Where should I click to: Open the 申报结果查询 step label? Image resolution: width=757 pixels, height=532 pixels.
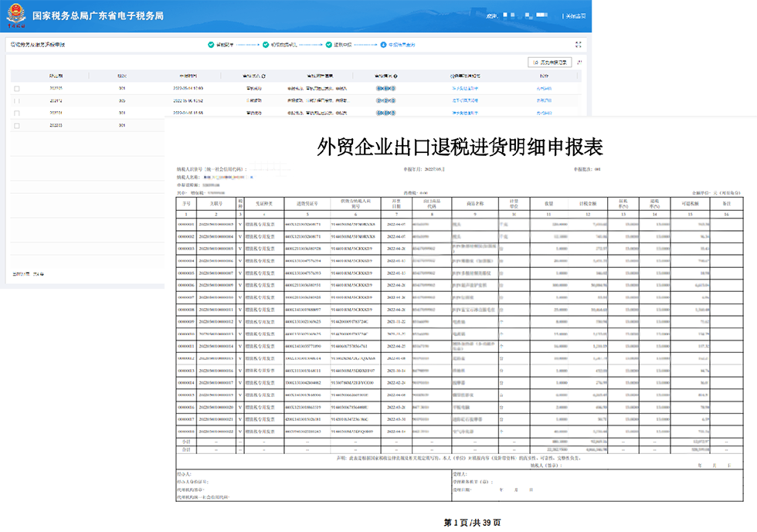[402, 45]
